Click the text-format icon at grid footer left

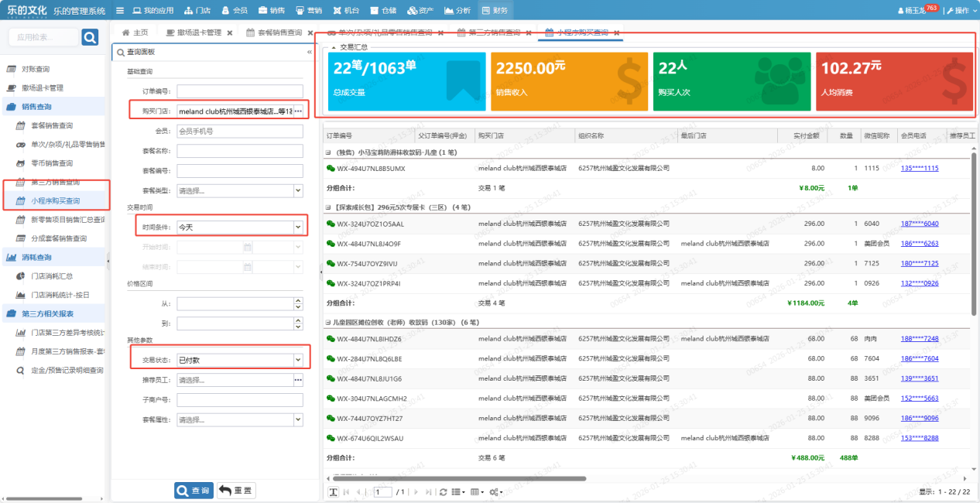[x=334, y=492]
